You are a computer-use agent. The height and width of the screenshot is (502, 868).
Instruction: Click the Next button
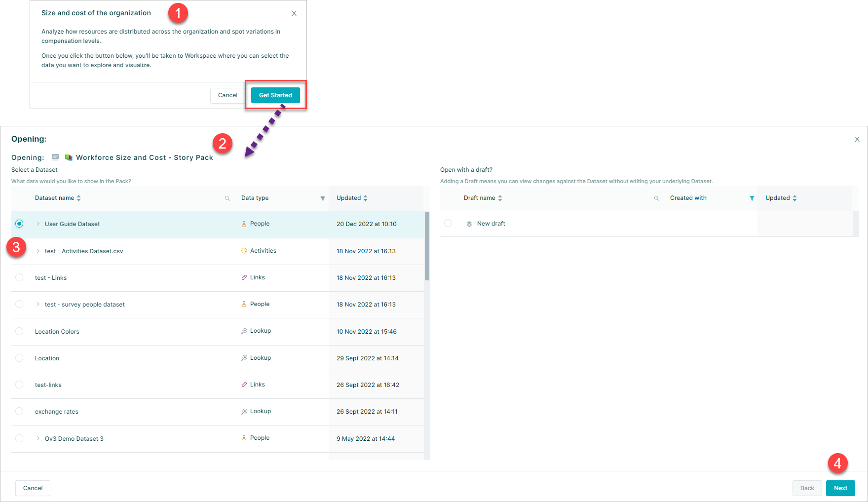pyautogui.click(x=840, y=488)
